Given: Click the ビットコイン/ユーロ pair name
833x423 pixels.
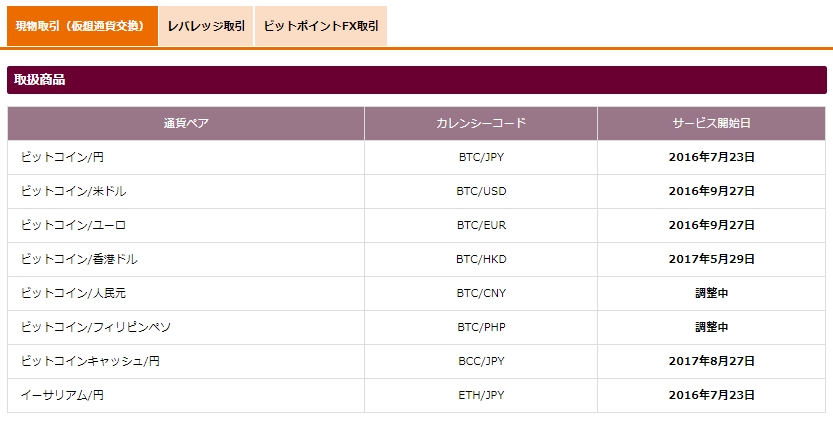Looking at the screenshot, I should tap(73, 225).
